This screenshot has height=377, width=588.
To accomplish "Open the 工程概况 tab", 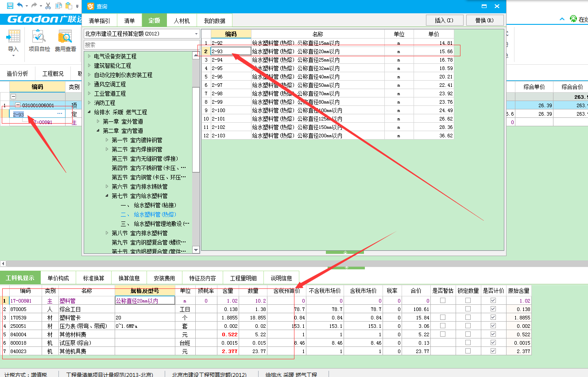I will [x=53, y=74].
